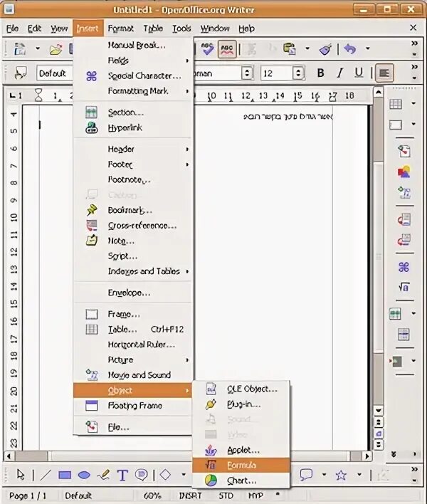Insert a Hyperlink from menu

[x=133, y=127]
